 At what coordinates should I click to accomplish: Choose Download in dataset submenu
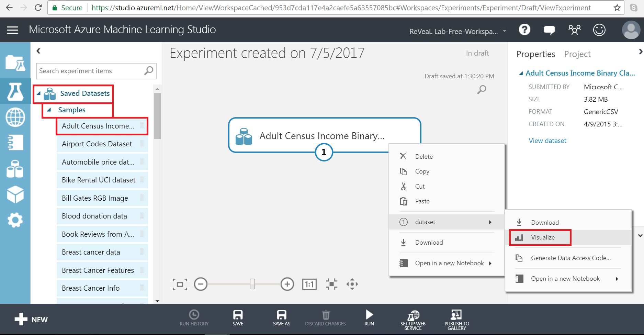pos(568,222)
